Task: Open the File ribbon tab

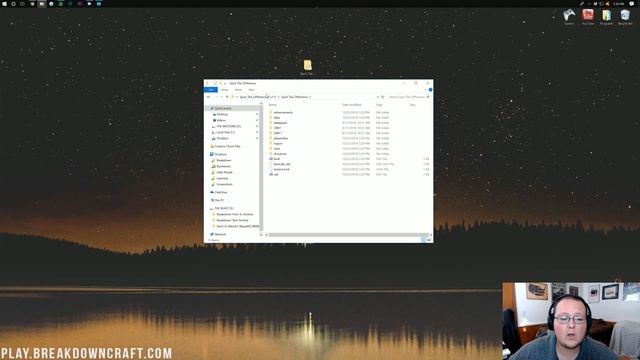Action: point(211,90)
